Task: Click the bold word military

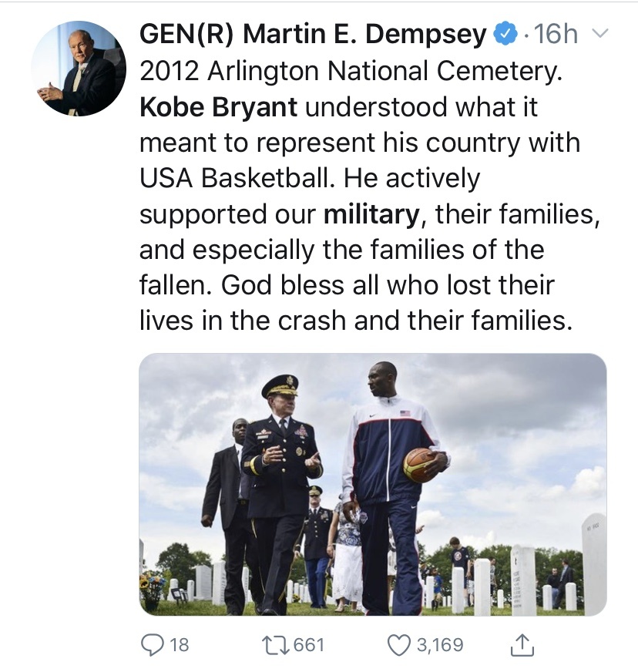Action: pos(371,214)
